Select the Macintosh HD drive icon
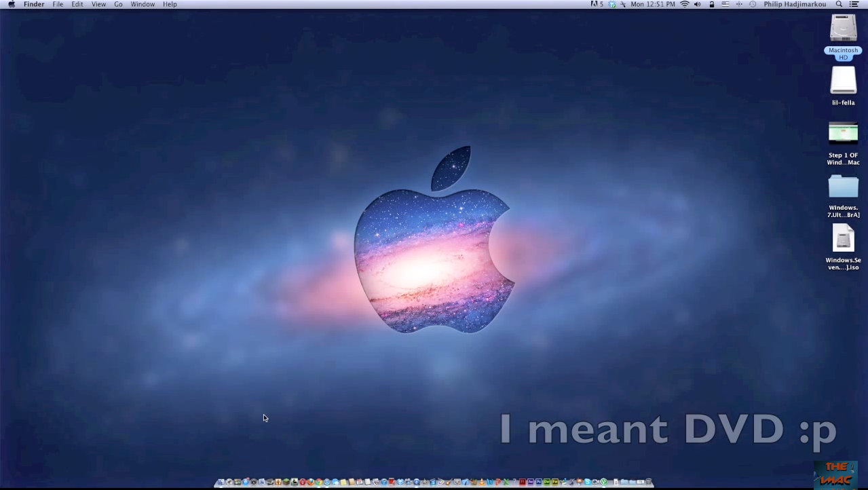The image size is (868, 490). coord(844,28)
